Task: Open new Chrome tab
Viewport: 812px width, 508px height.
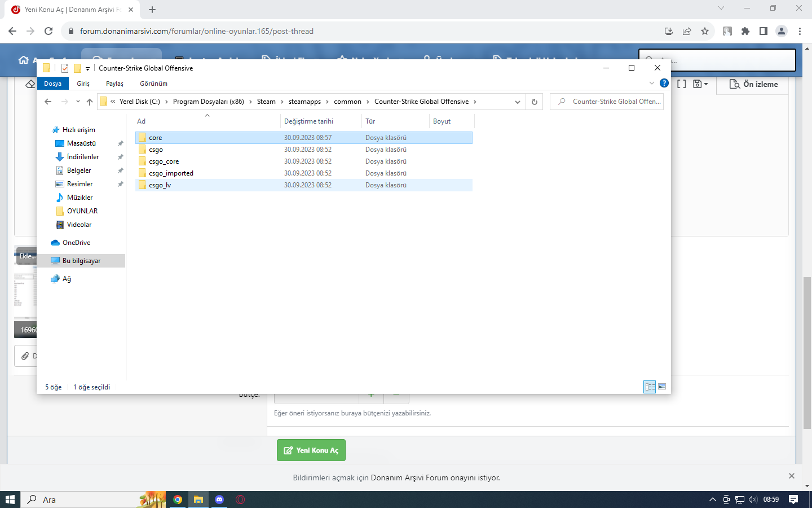Action: pyautogui.click(x=152, y=10)
